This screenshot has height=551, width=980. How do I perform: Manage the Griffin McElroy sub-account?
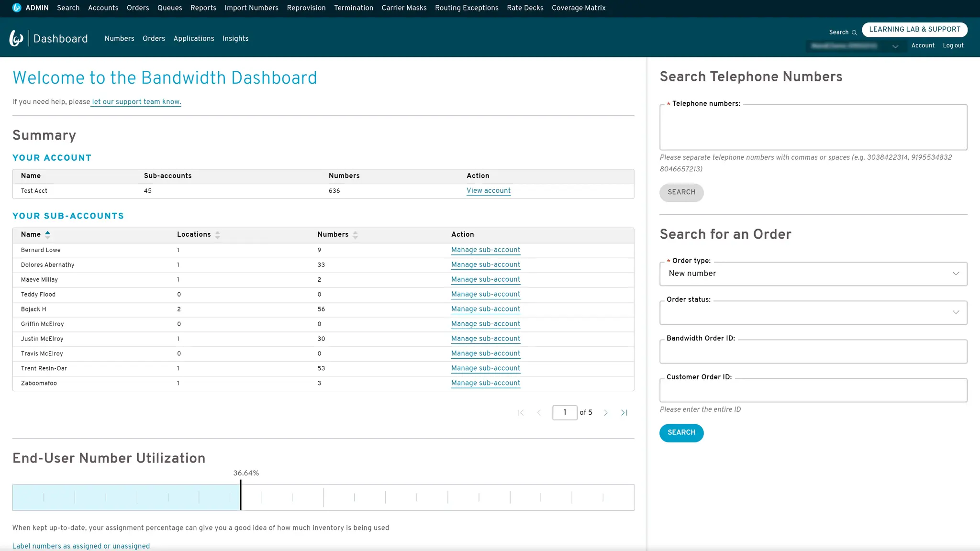pyautogui.click(x=486, y=324)
